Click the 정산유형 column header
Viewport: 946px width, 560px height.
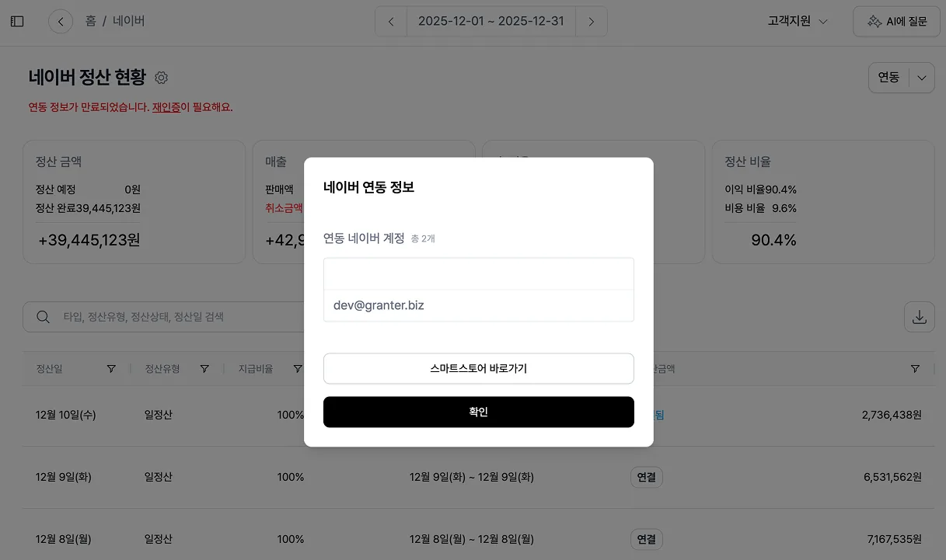point(162,369)
